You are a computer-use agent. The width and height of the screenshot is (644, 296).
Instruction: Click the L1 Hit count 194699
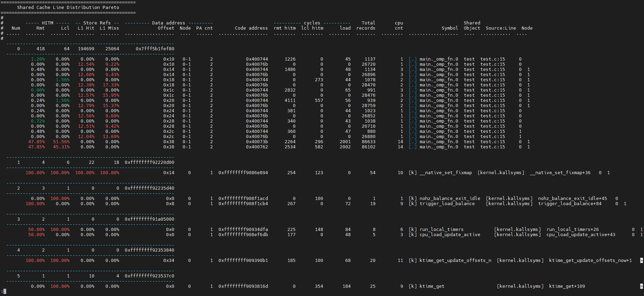point(86,49)
